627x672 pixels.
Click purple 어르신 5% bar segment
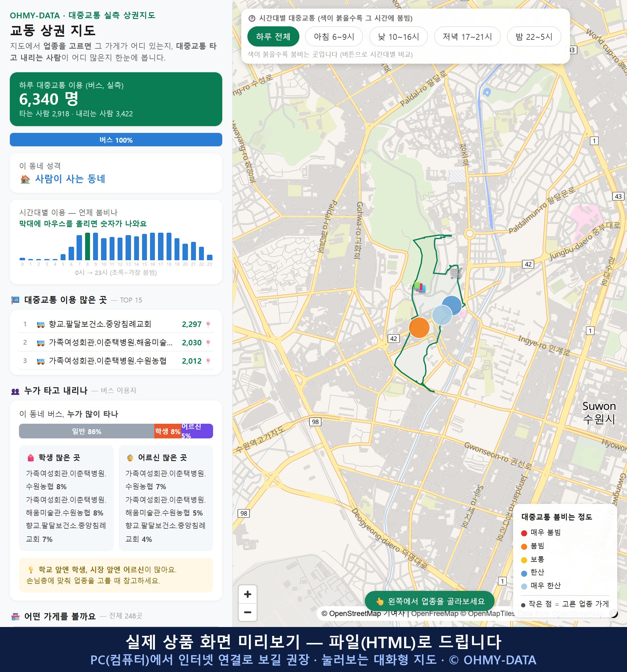coord(197,431)
